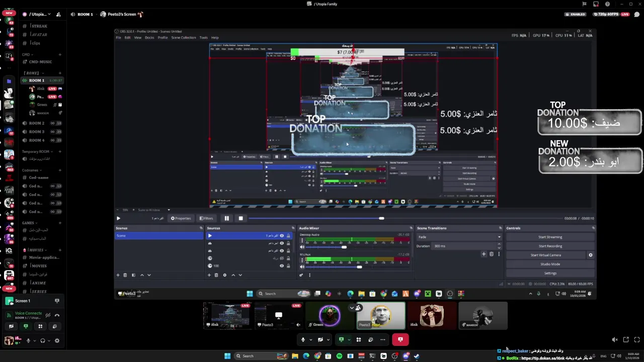Open screen share options arrow

(x=349, y=339)
